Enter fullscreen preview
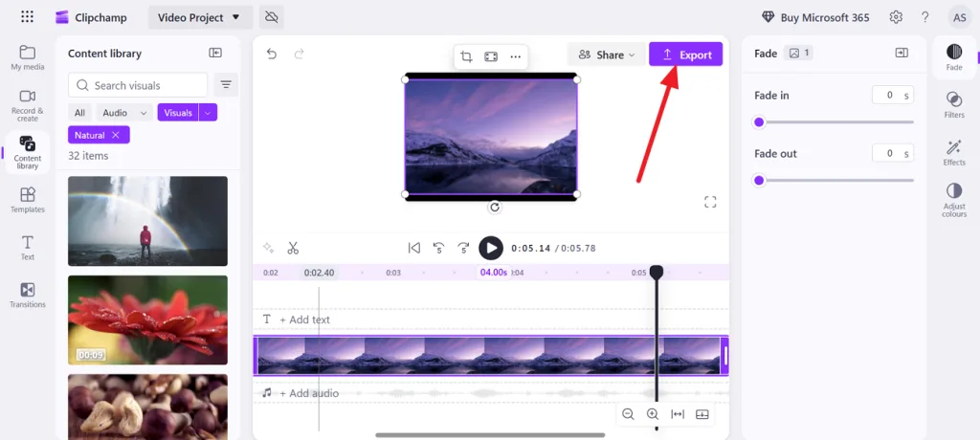 pos(710,202)
